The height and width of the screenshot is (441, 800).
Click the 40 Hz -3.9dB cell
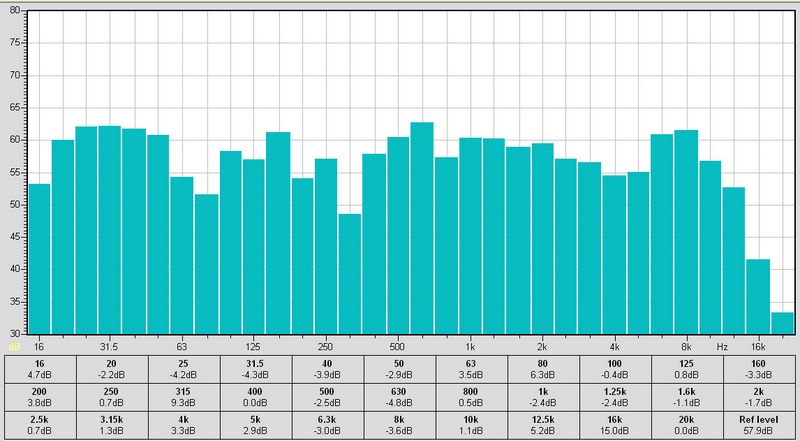(328, 369)
